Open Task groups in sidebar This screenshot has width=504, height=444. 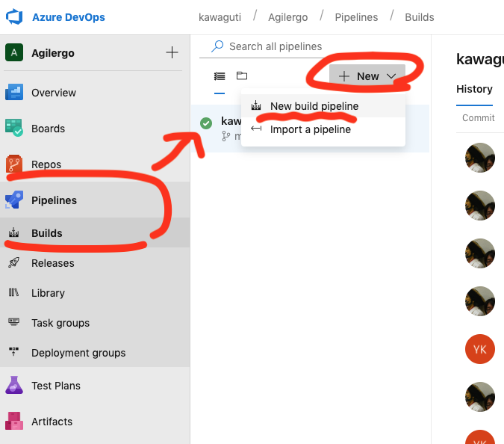(x=60, y=323)
